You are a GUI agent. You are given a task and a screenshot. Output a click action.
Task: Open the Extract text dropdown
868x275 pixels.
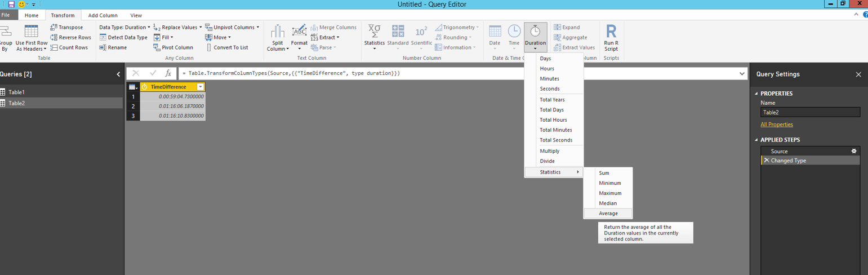tap(325, 37)
